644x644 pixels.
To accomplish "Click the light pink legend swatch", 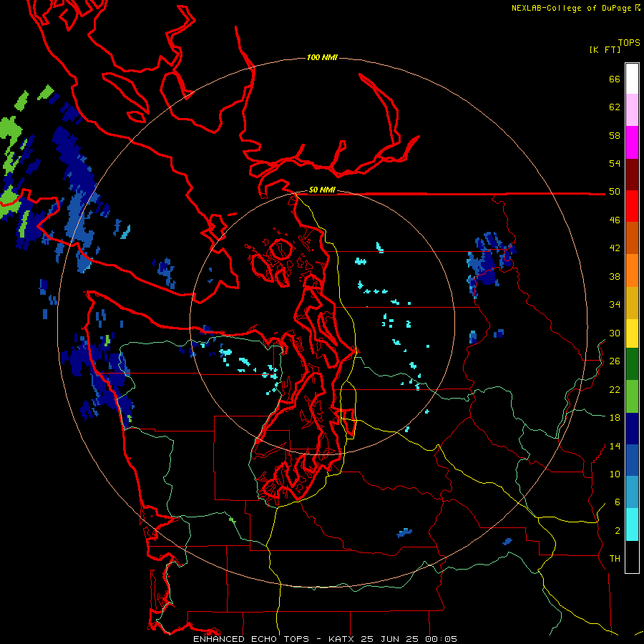I will coord(632,110).
